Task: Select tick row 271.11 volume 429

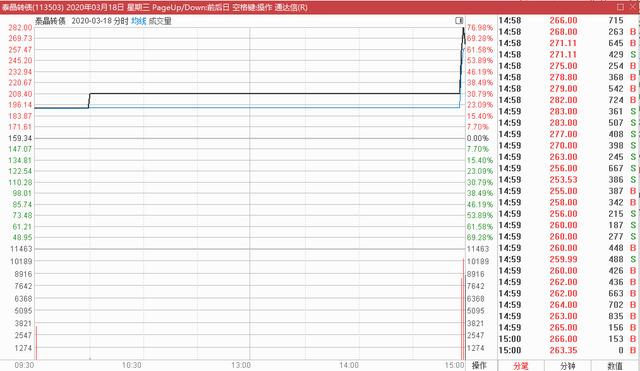Action: (x=568, y=55)
